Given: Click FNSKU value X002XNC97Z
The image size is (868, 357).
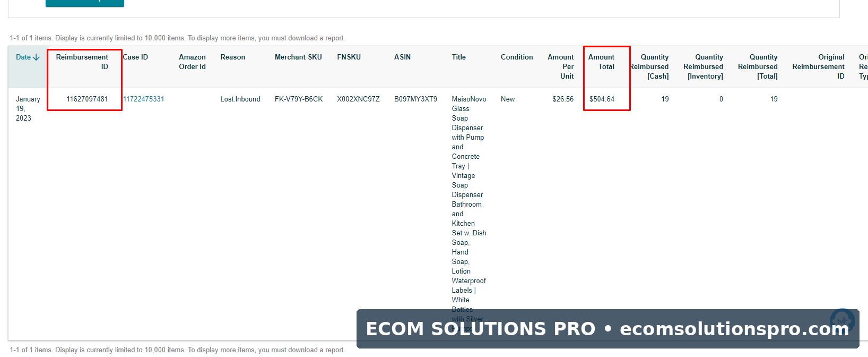Looking at the screenshot, I should coord(358,99).
